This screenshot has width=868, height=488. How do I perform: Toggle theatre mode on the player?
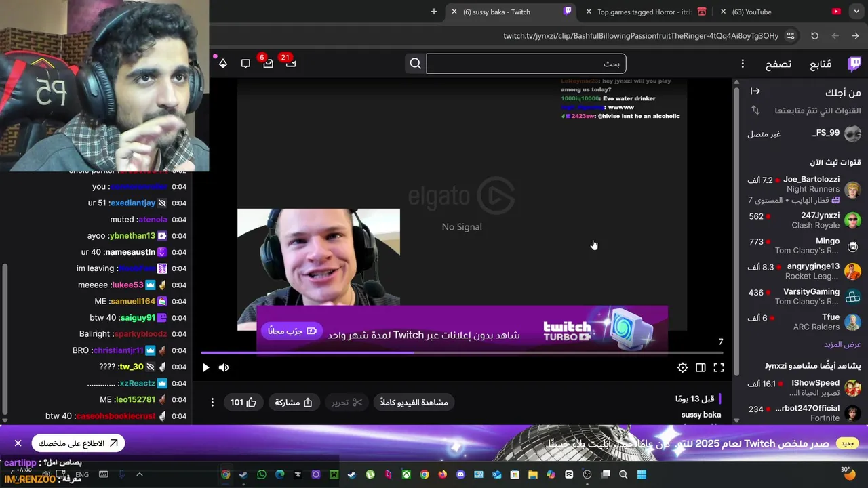click(701, 367)
